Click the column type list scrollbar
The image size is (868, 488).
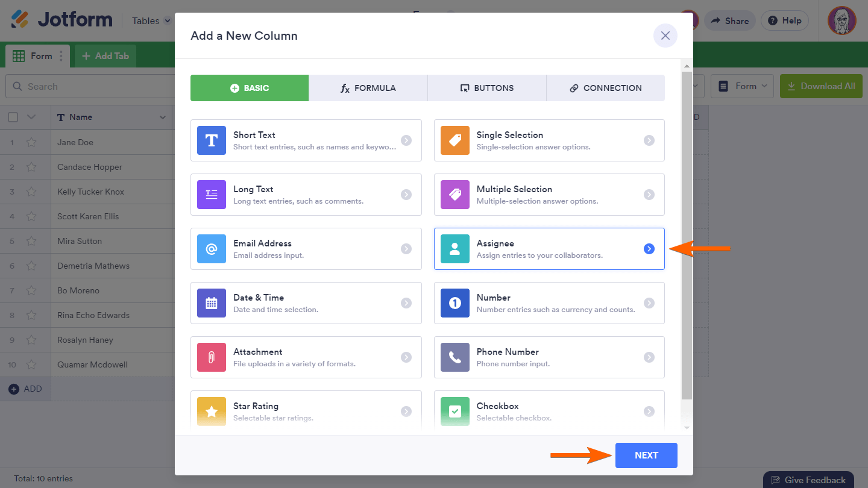[687, 235]
